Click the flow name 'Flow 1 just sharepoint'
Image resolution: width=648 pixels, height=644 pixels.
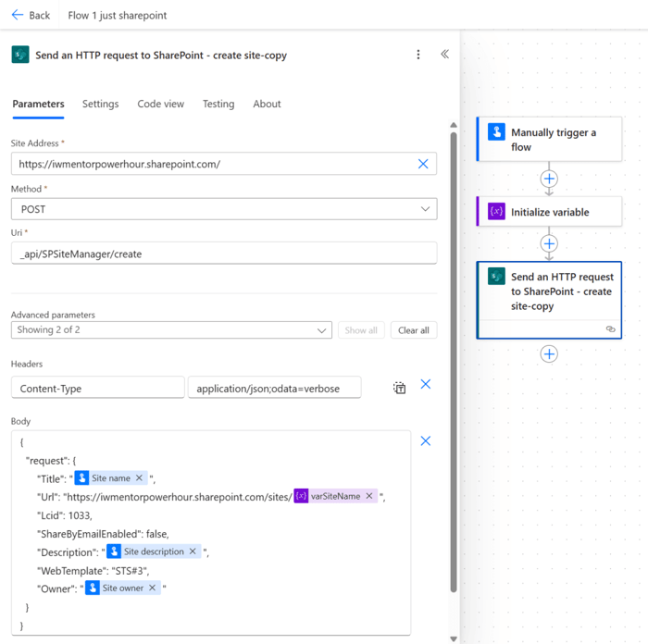(x=118, y=16)
